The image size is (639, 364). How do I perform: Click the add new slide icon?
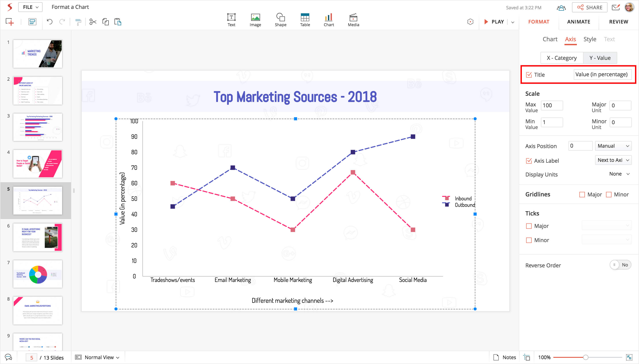[x=10, y=22]
